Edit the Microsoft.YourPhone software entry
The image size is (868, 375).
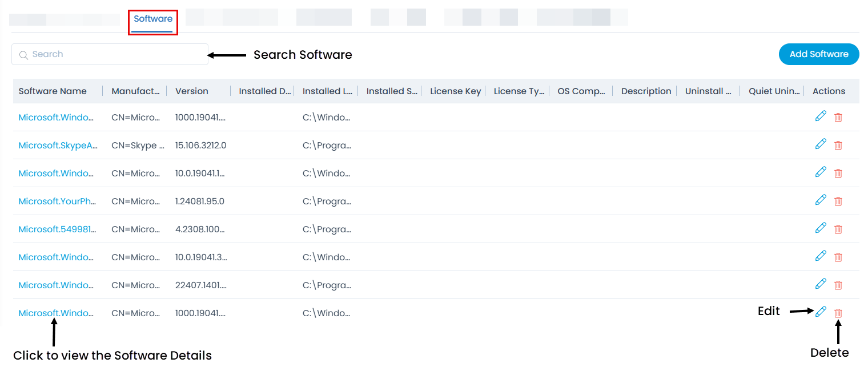coord(821,200)
